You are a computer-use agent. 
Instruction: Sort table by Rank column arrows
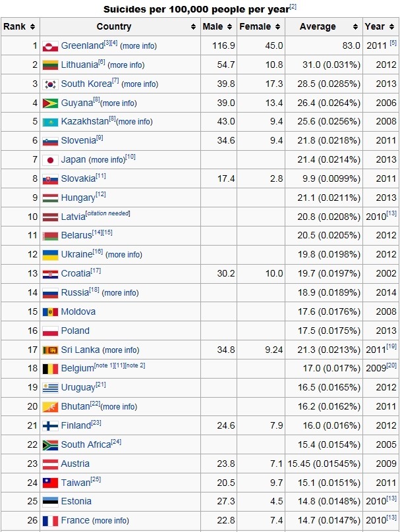tap(32, 27)
